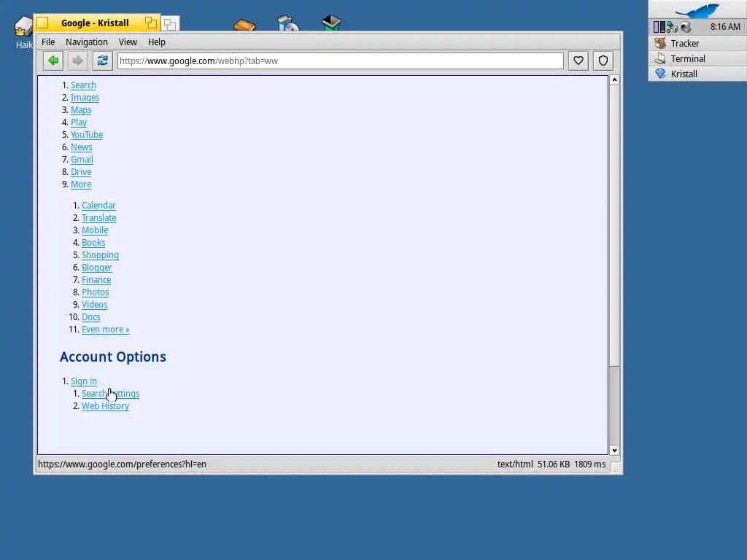
Task: Open the Search settings link
Action: 111,393
